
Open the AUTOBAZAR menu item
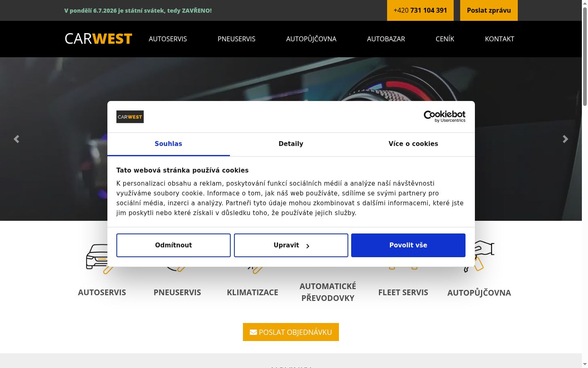point(386,39)
